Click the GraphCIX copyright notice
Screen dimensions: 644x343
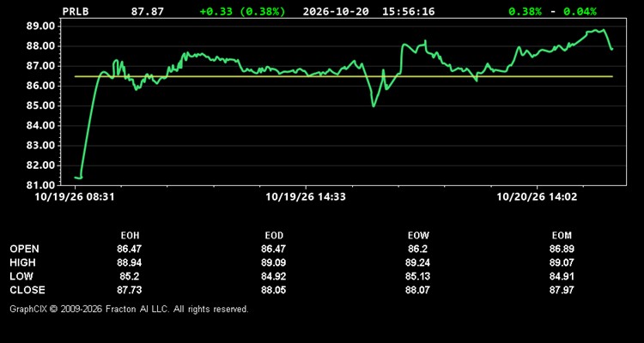point(129,309)
